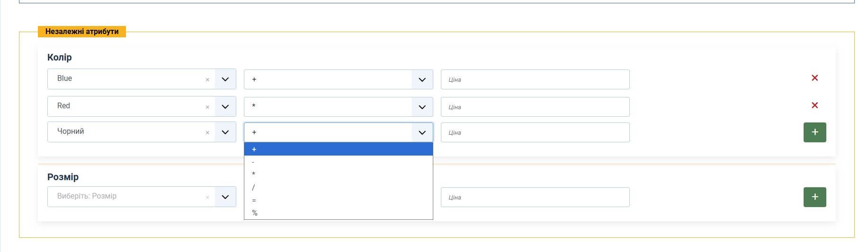
Task: Select the minus operator option
Action: click(338, 162)
